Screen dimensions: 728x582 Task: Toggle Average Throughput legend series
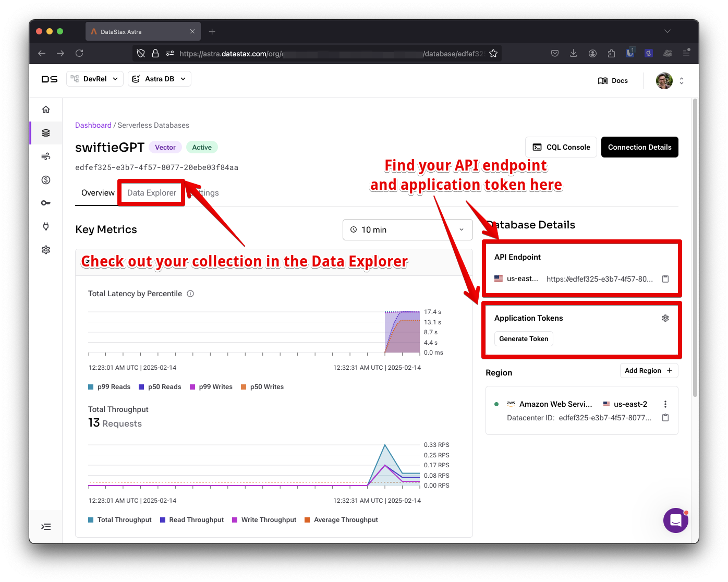[342, 520]
